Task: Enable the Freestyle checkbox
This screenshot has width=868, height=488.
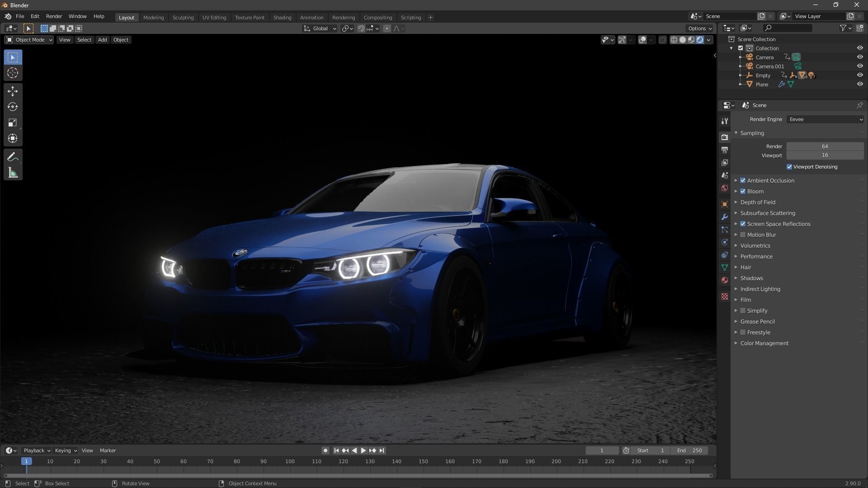Action: [x=743, y=332]
